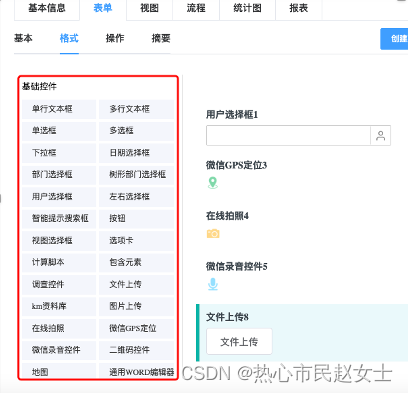The height and width of the screenshot is (393, 408).
Task: Click the orange online photo camera icon
Action: click(x=213, y=234)
